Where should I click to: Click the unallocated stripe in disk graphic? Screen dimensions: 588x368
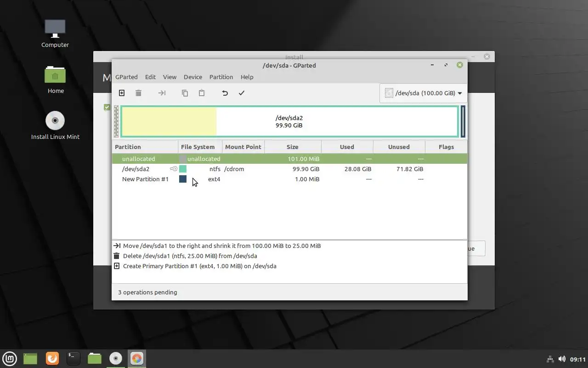116,121
